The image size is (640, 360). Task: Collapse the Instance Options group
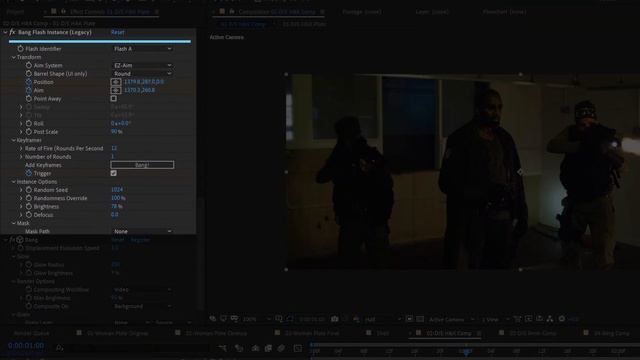(13, 182)
